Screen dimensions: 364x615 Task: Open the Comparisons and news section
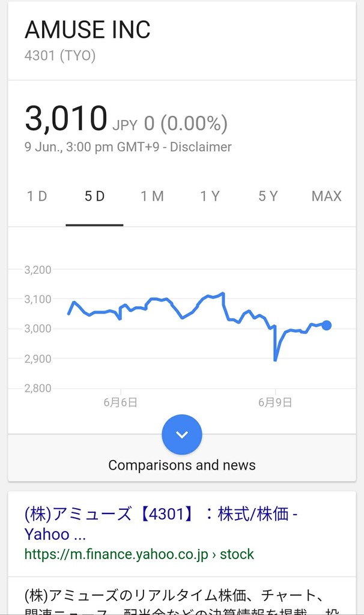pyautogui.click(x=182, y=465)
